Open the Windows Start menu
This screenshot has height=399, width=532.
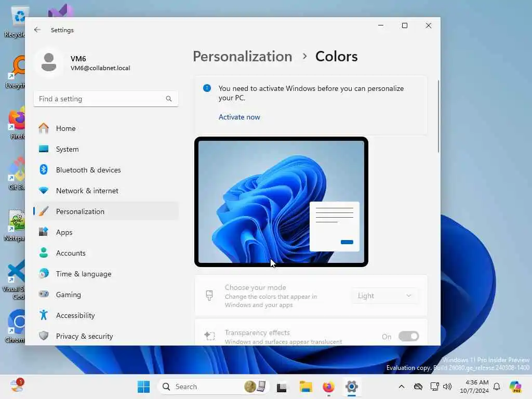click(x=143, y=387)
